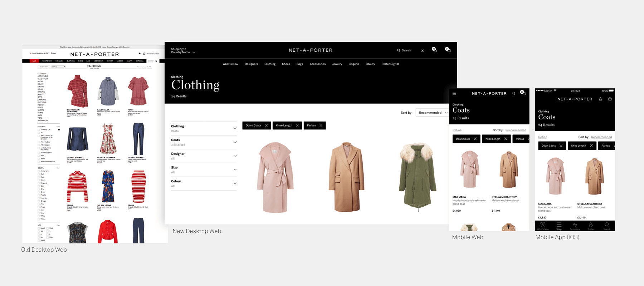The image size is (644, 286).
Task: Open Recommended sort option in Mobile Web
Action: click(516, 130)
